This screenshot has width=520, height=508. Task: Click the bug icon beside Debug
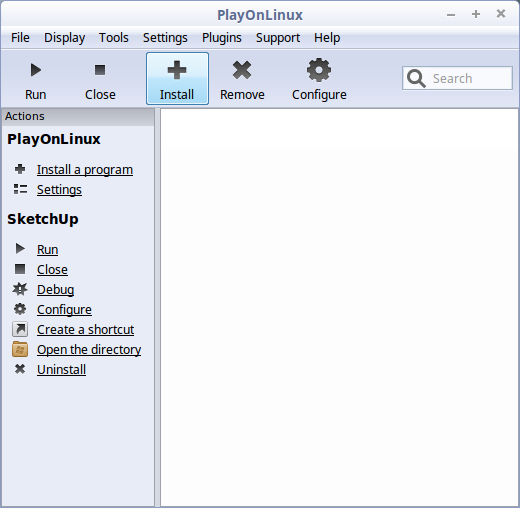(20, 289)
